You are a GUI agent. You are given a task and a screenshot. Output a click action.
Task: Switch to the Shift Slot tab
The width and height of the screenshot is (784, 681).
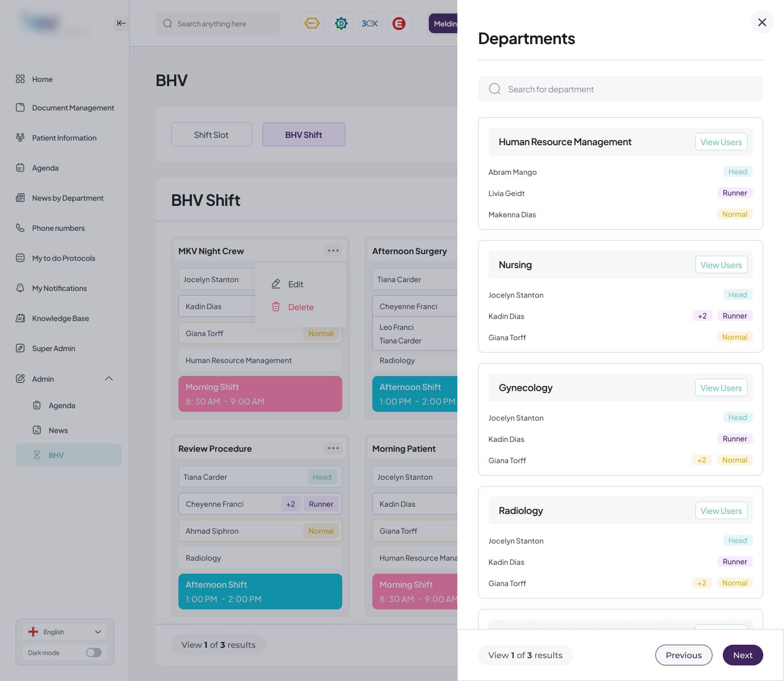(x=211, y=135)
